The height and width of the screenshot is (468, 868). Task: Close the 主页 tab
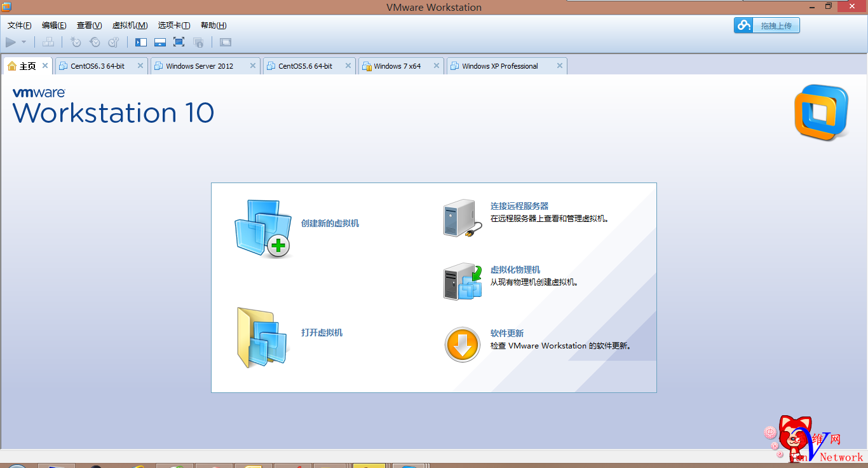click(45, 65)
